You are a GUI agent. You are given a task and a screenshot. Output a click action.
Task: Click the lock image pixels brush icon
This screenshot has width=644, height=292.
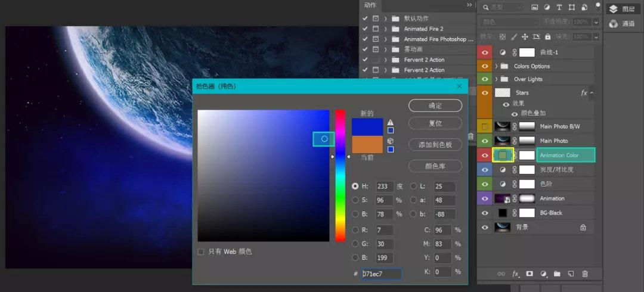click(514, 37)
